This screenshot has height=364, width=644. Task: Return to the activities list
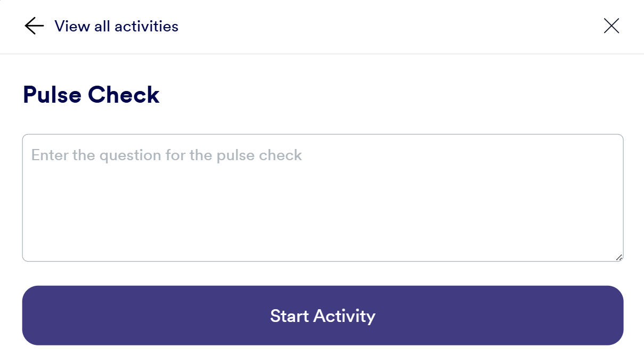[116, 26]
